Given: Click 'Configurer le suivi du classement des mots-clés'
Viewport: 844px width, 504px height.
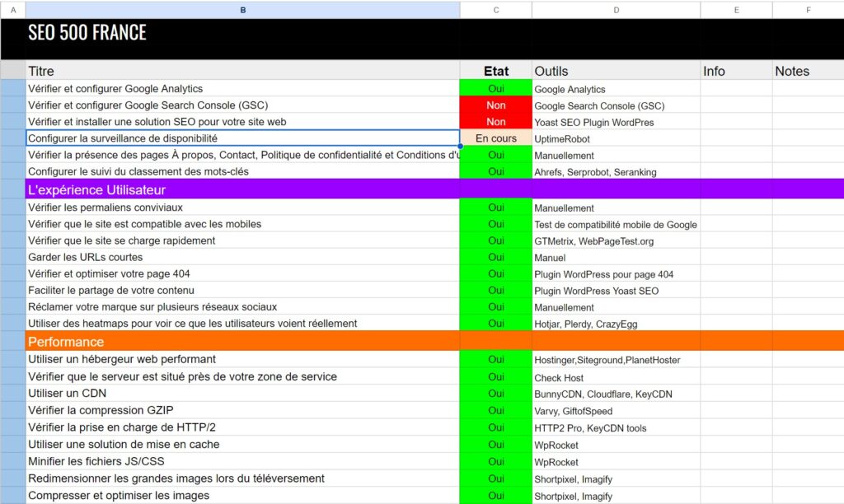Looking at the screenshot, I should click(243, 171).
